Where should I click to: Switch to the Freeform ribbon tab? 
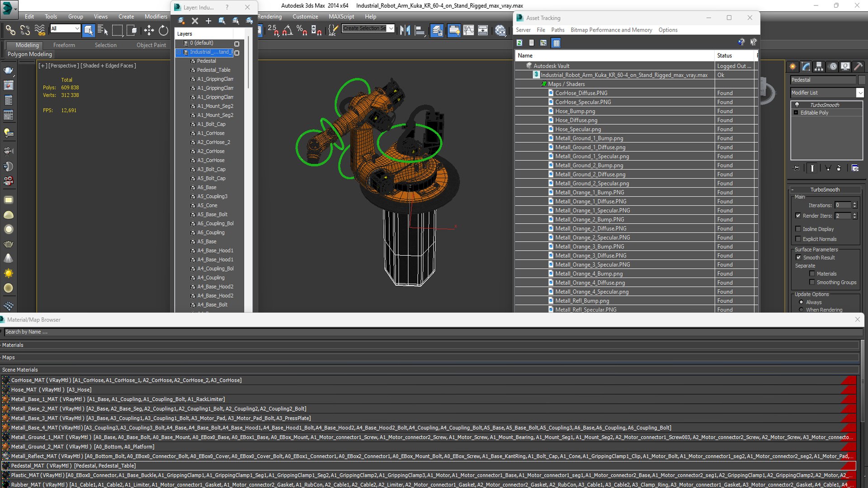(64, 45)
